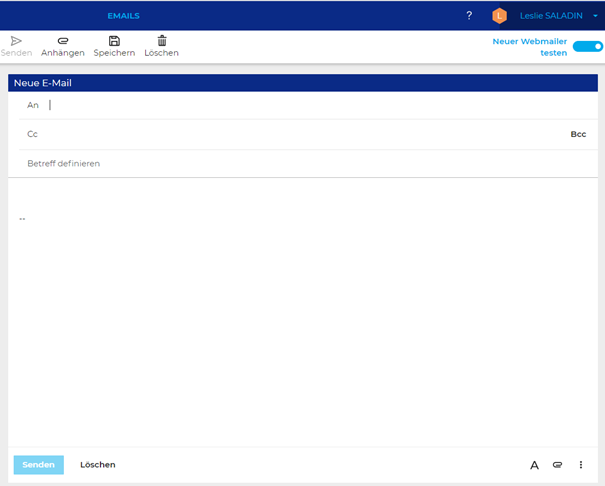Open more options via the three-dot icon
The height and width of the screenshot is (486, 605).
pyautogui.click(x=581, y=465)
